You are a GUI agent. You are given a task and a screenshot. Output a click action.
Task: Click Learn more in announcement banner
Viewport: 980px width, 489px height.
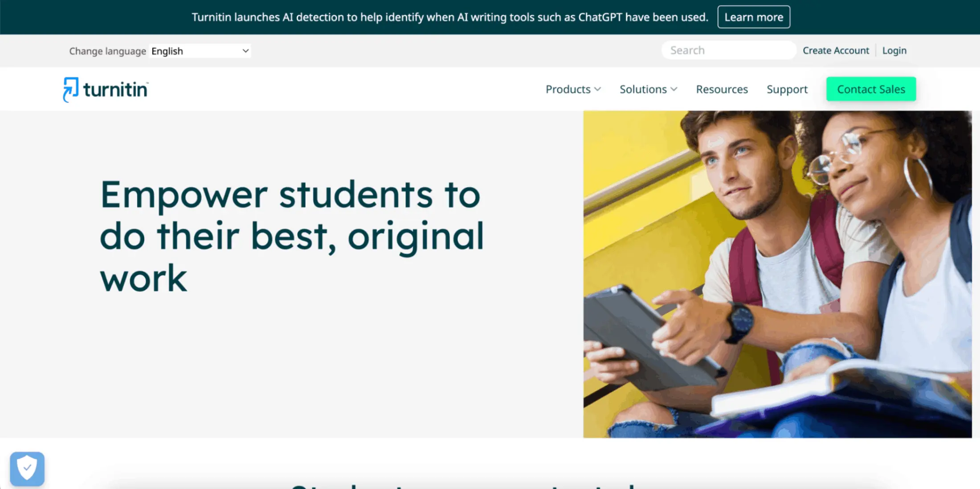[754, 17]
